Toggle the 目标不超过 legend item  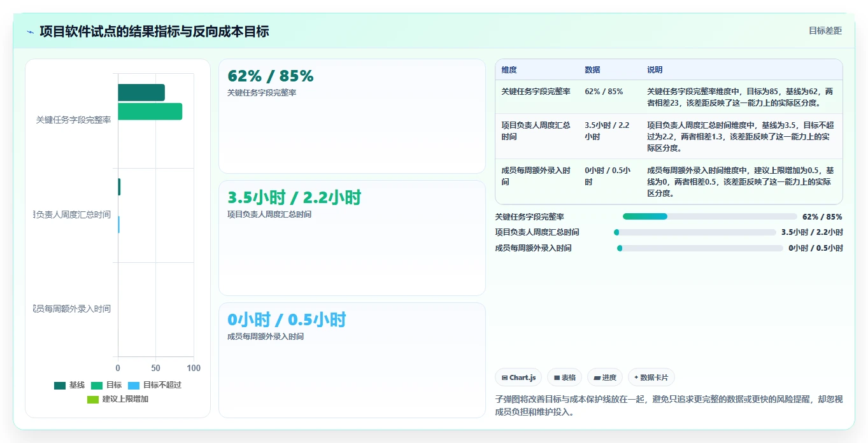155,385
